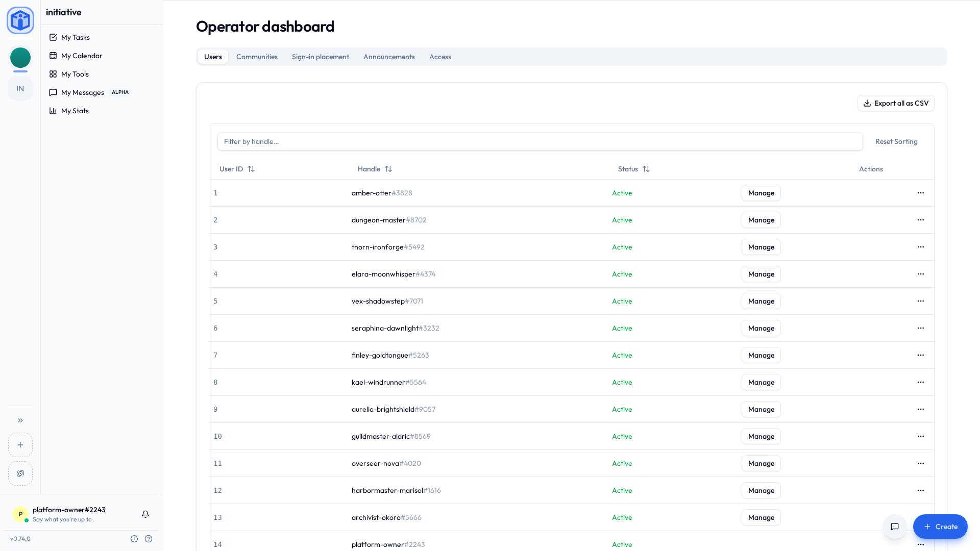Click the Create button
The image size is (980, 551).
tap(940, 527)
